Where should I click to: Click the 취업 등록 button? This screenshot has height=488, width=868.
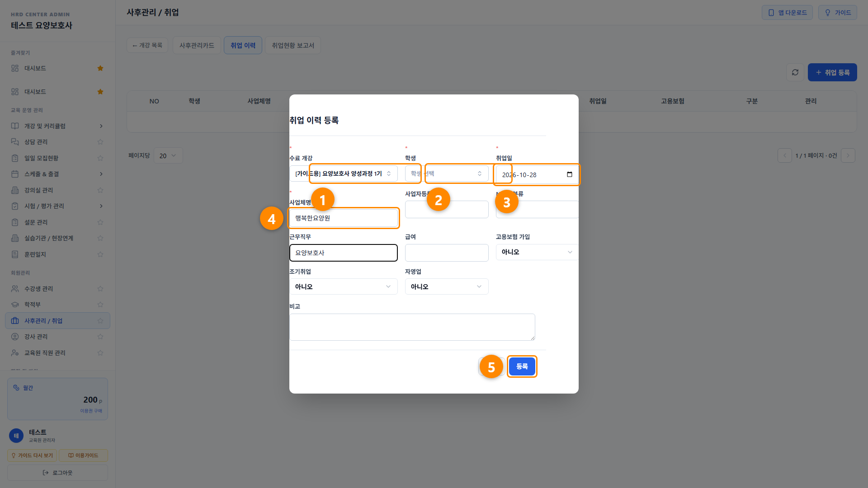click(832, 72)
